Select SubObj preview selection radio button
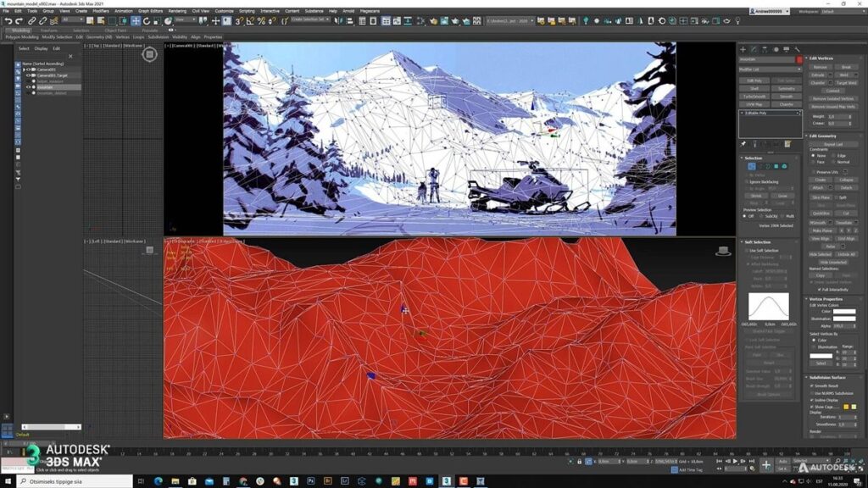The height and width of the screenshot is (488, 868). click(x=760, y=216)
